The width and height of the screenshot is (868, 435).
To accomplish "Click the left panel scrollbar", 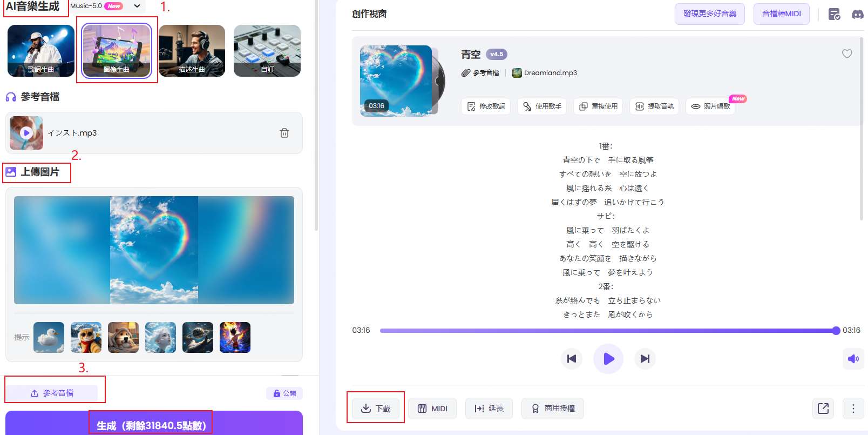I will click(x=316, y=115).
